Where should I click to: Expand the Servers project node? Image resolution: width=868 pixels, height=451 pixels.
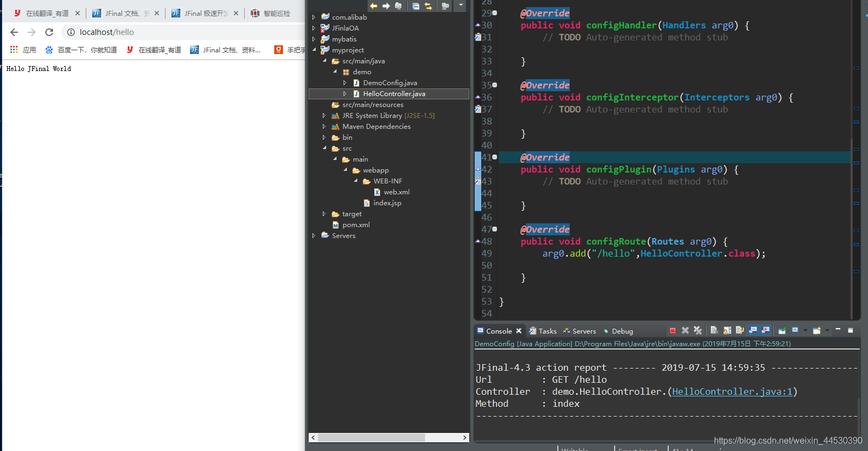tap(314, 236)
